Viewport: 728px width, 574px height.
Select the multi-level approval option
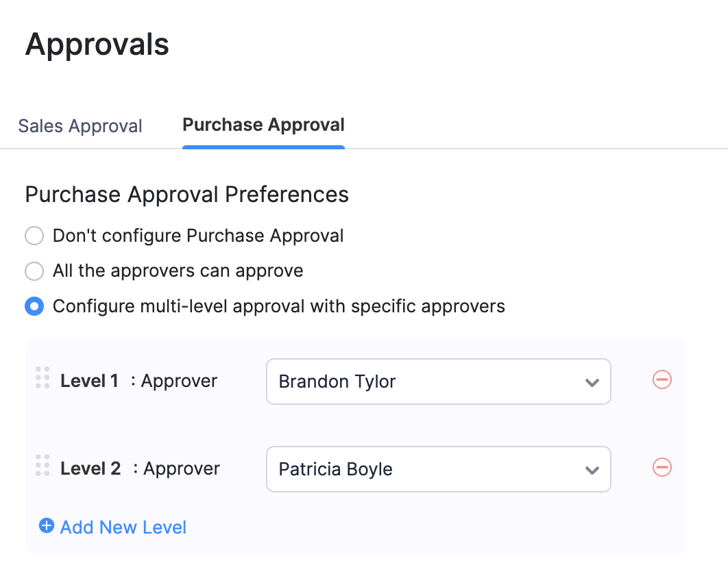click(x=34, y=306)
